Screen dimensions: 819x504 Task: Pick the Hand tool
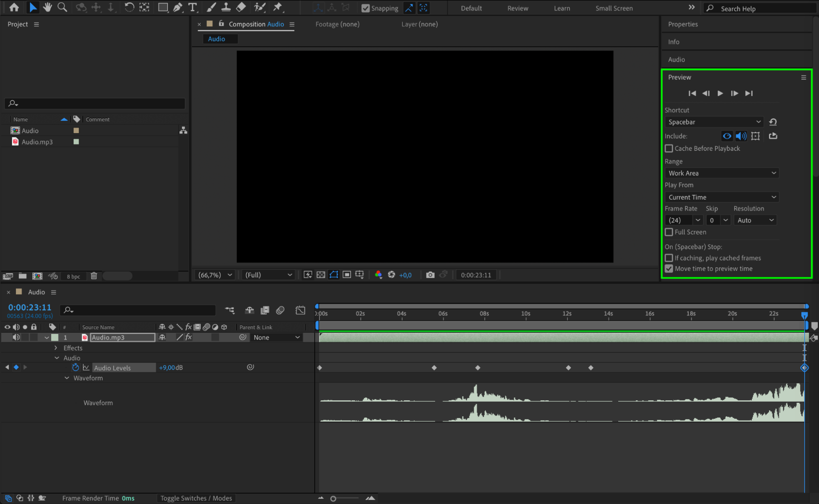coord(48,7)
